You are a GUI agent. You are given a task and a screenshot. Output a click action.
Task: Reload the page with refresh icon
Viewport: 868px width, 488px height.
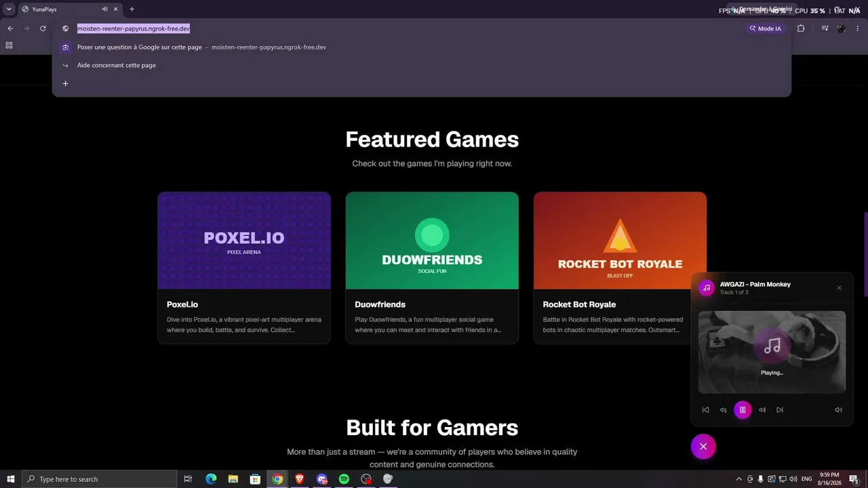coord(43,28)
